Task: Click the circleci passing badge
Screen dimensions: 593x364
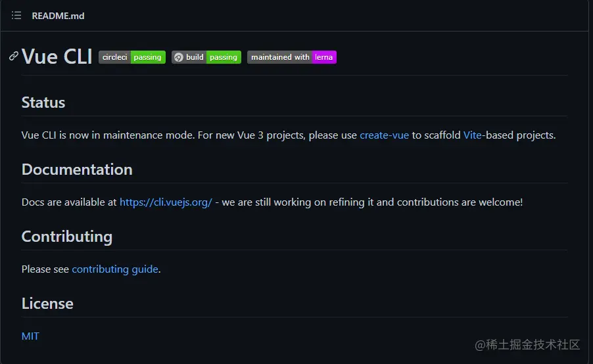Action: coord(132,57)
